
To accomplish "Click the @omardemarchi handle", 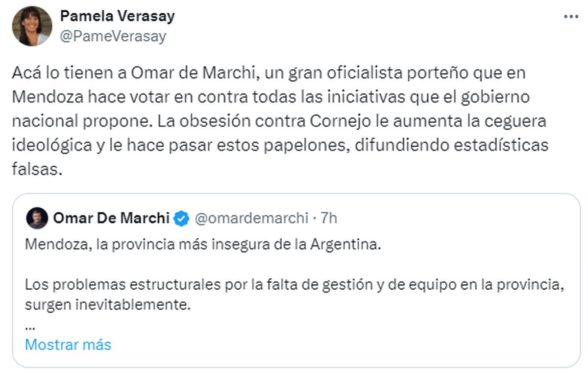I will click(251, 218).
